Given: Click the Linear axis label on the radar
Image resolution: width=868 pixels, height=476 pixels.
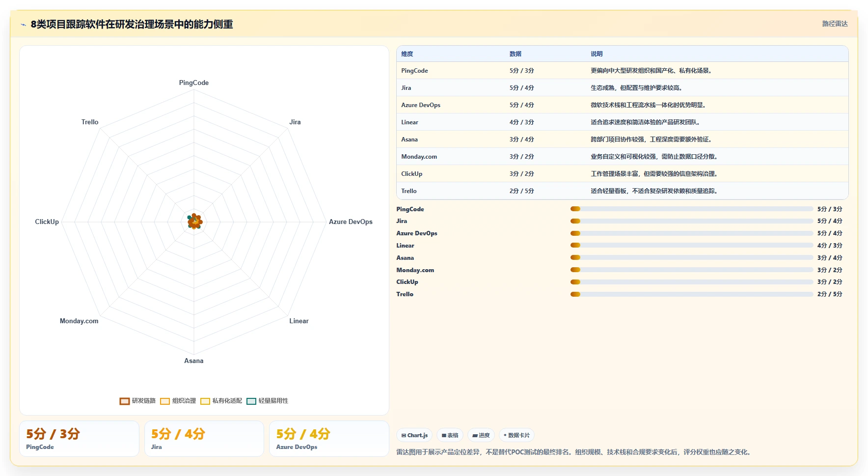Looking at the screenshot, I should click(299, 321).
